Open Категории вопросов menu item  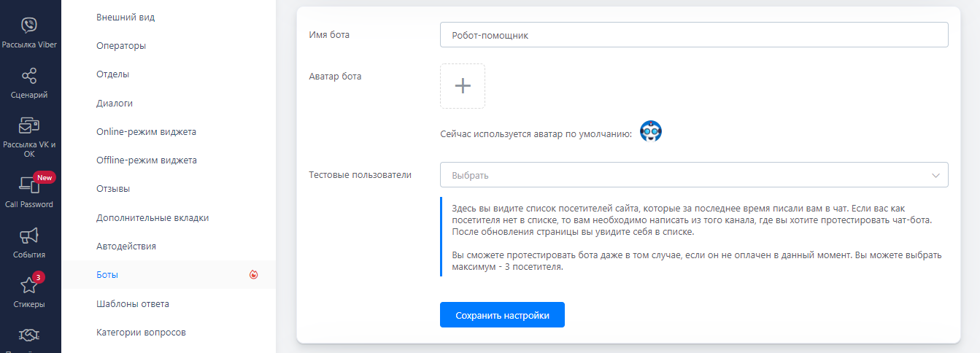point(141,333)
